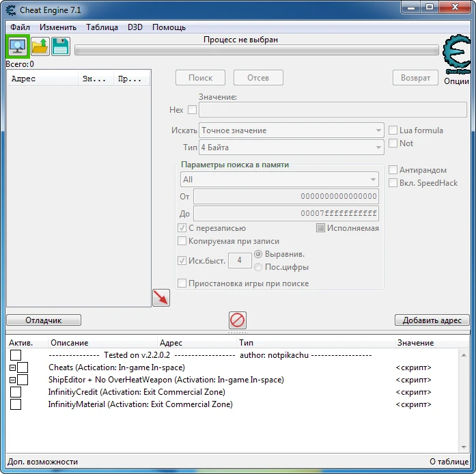Enable the Антирандом checkbox
Image resolution: width=476 pixels, height=474 pixels.
click(393, 170)
